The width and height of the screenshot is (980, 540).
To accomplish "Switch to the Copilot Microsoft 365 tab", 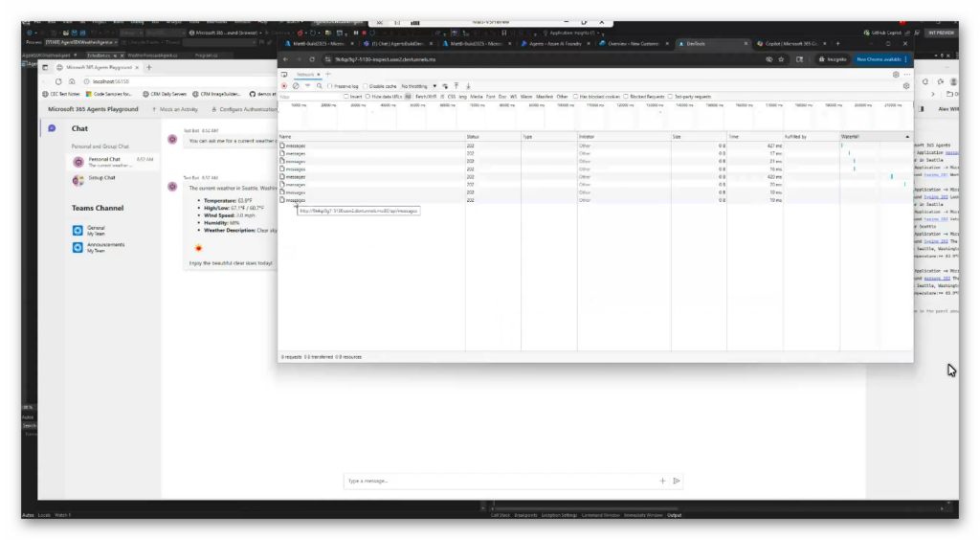I will tap(791, 44).
